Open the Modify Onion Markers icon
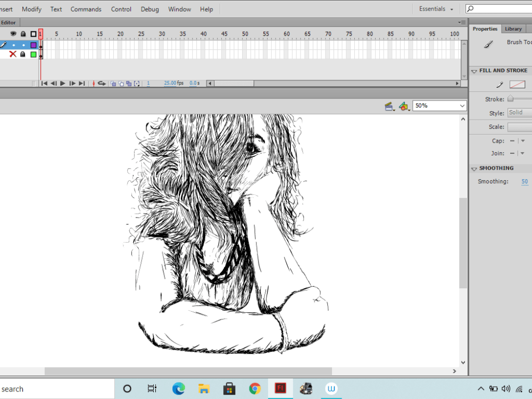Viewport: 532px width, 399px height. click(x=137, y=84)
